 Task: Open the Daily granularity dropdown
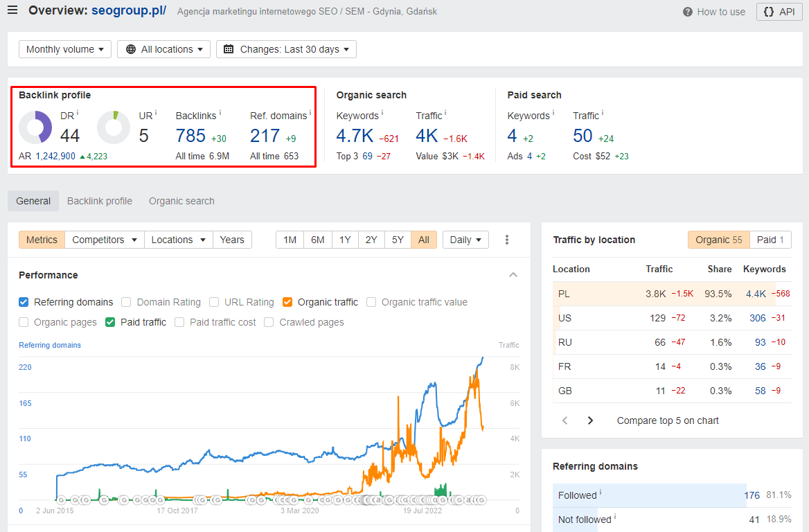[465, 240]
